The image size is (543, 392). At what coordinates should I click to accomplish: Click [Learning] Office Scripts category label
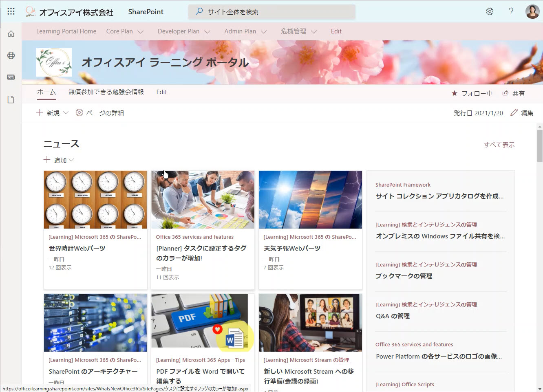coord(405,384)
